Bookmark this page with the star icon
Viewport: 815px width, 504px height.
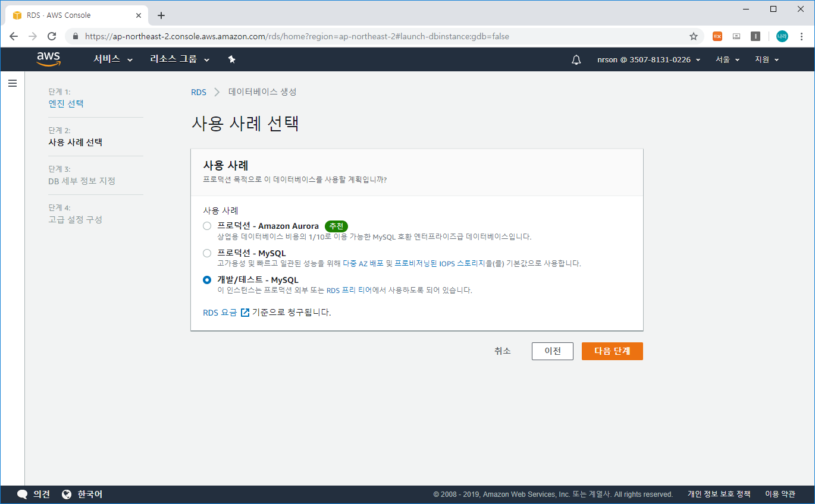tap(694, 36)
